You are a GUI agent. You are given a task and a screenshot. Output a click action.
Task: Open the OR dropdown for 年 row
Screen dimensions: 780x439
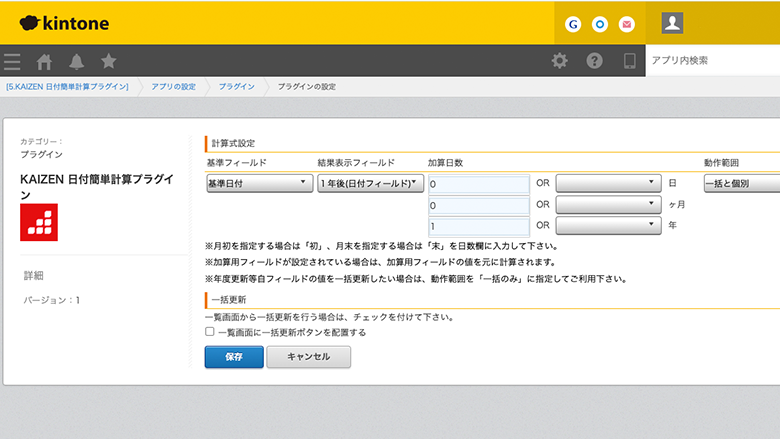(608, 225)
